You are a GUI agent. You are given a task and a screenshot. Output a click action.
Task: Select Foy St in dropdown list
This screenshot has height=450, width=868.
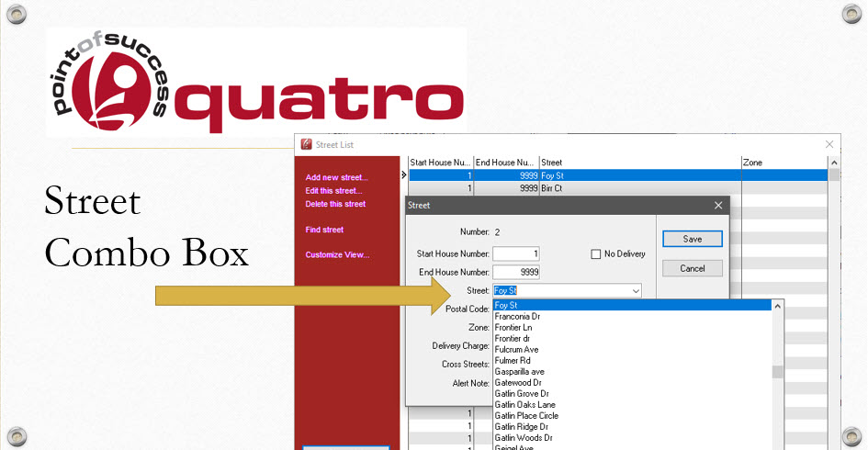(632, 305)
